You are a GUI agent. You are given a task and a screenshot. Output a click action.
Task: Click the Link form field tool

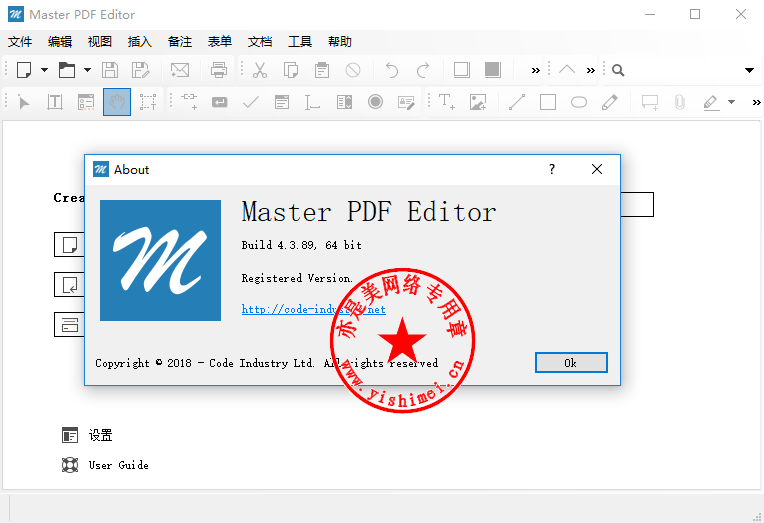click(189, 101)
